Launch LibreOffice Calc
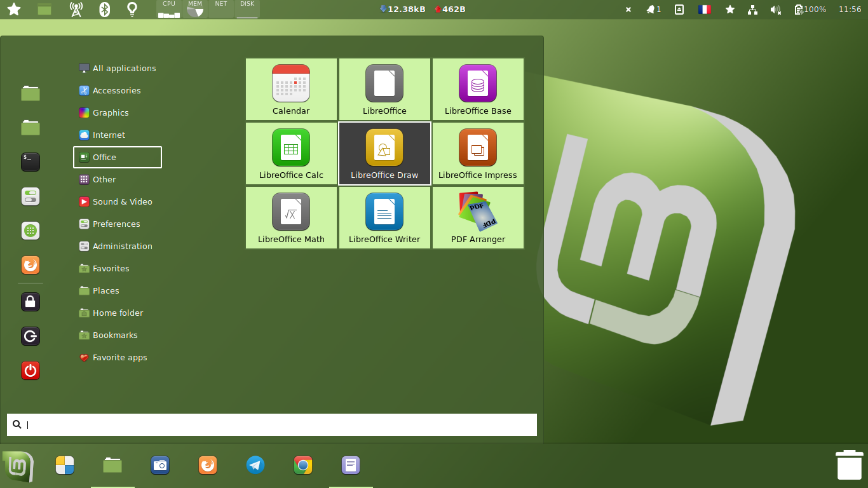 coord(291,154)
